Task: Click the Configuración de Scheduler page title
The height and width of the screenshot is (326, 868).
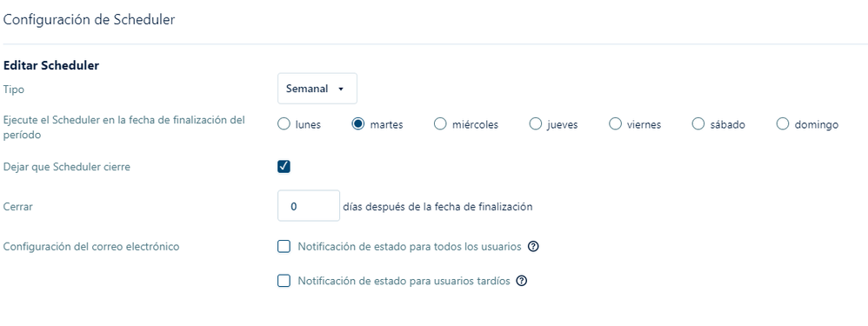Action: [89, 20]
